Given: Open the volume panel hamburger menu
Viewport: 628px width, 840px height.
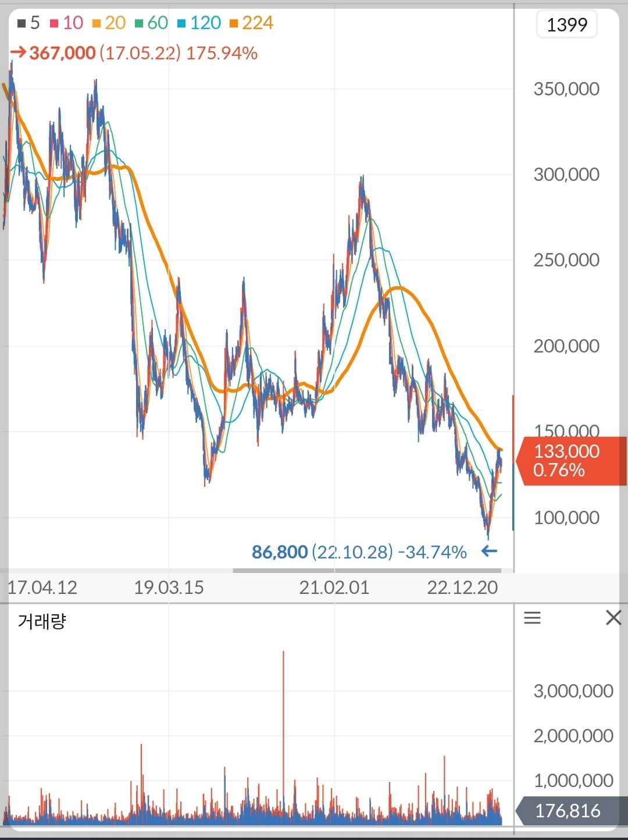Looking at the screenshot, I should click(x=532, y=618).
